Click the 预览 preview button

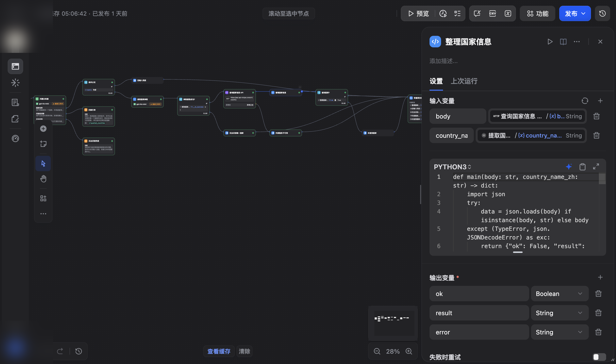(418, 13)
